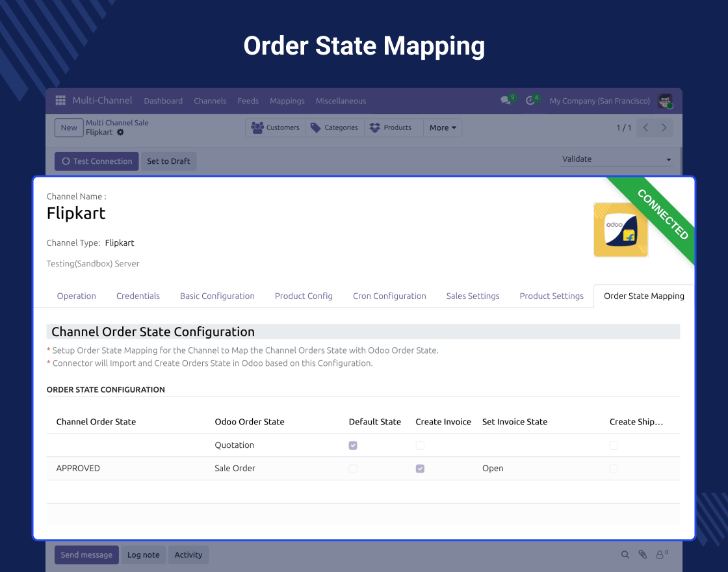Go to previous record arrow
The width and height of the screenshot is (728, 572).
645,127
